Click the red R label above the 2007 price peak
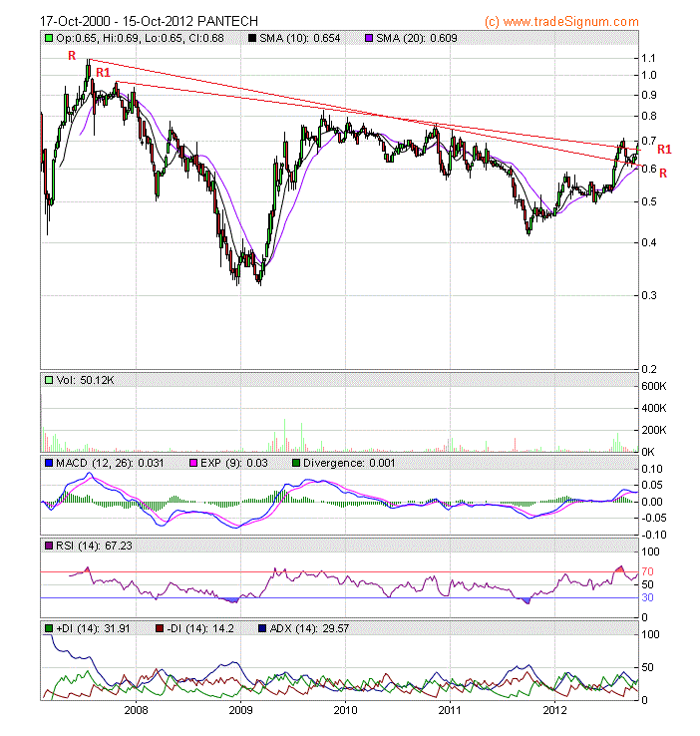Image resolution: width=700 pixels, height=736 pixels. [x=72, y=56]
